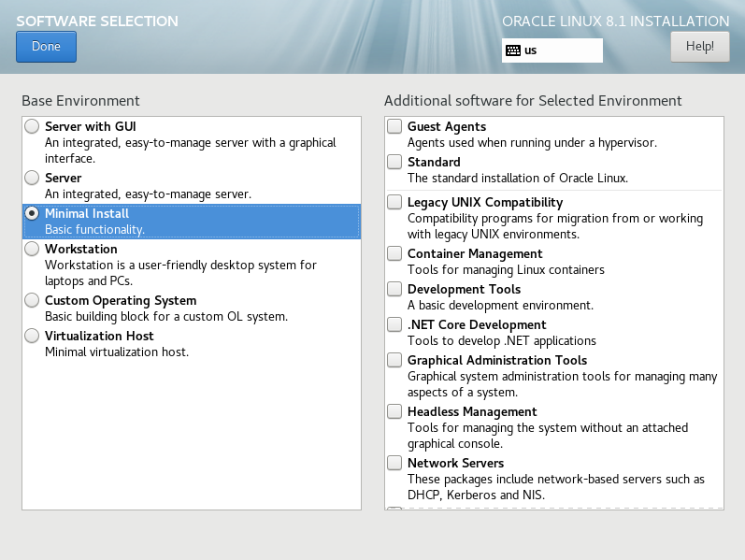Choose Workstation radio button
This screenshot has width=745, height=560.
pyautogui.click(x=32, y=249)
